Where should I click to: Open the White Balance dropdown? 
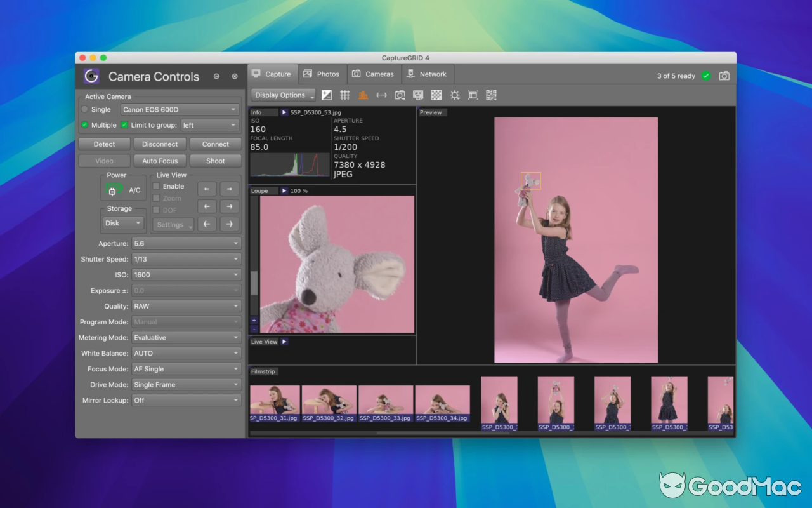coord(186,353)
